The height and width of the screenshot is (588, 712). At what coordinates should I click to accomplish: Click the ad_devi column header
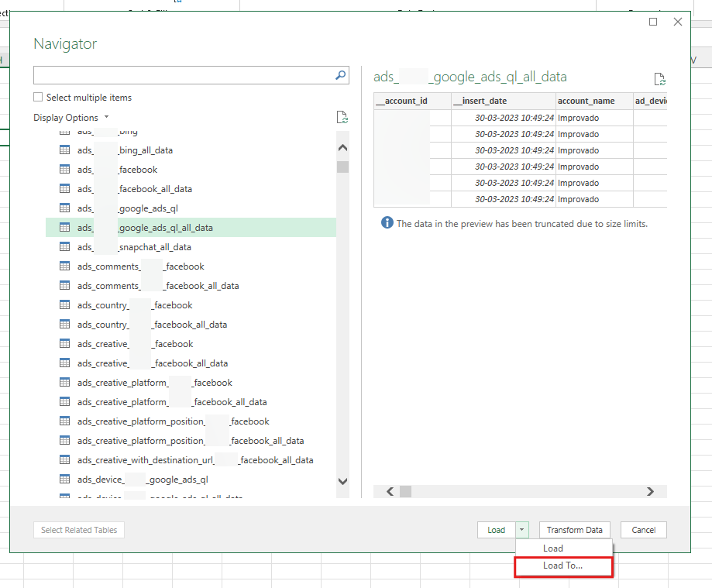tap(650, 101)
